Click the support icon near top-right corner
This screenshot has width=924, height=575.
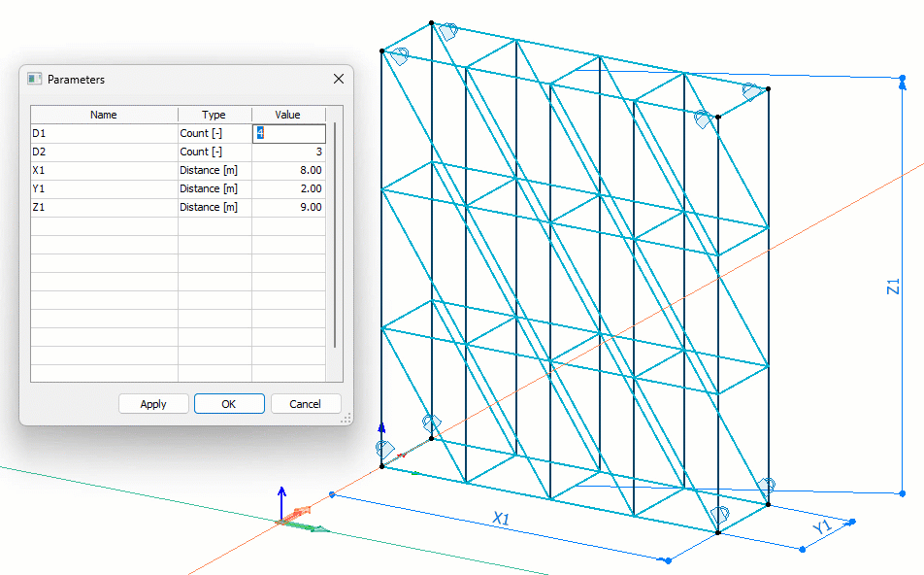click(x=749, y=92)
